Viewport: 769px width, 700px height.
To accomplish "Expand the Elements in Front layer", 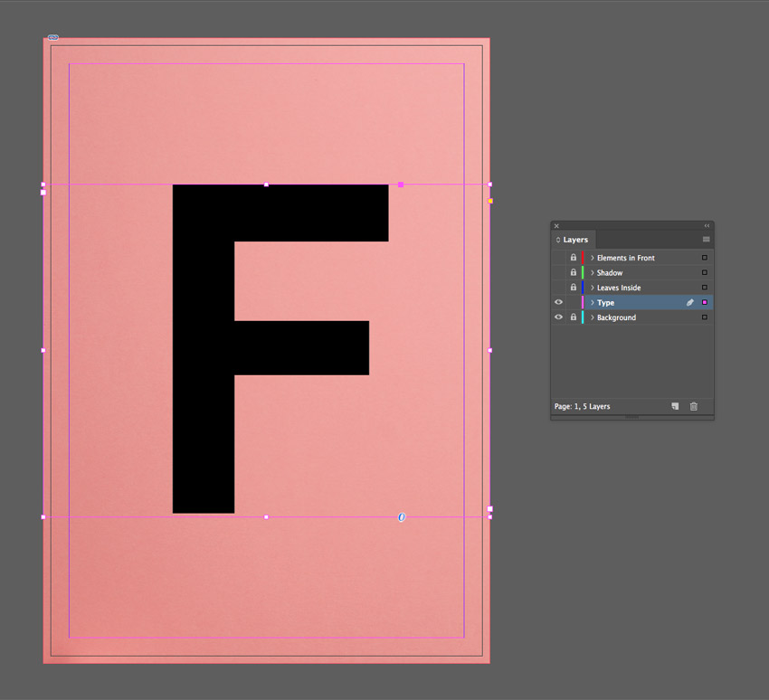I will [592, 258].
